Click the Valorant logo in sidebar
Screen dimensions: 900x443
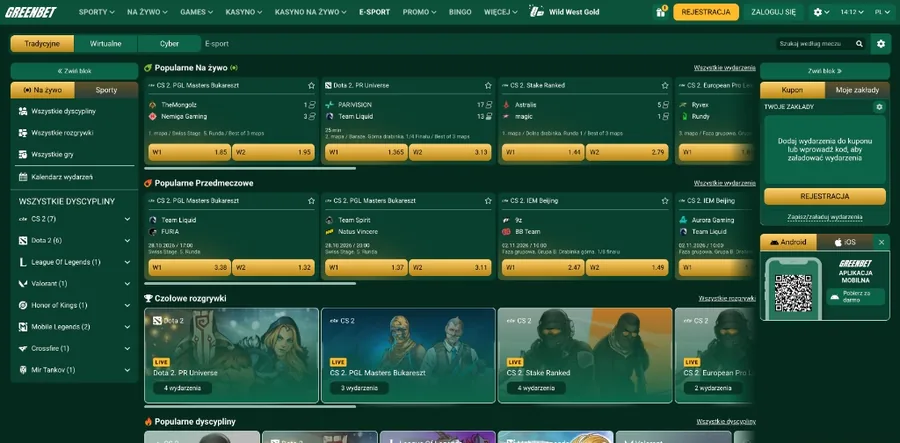pos(23,283)
